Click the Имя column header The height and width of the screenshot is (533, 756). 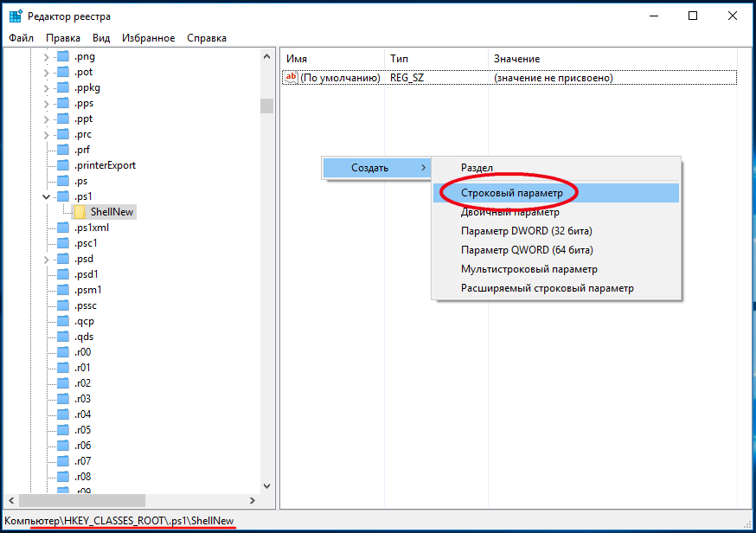click(297, 59)
